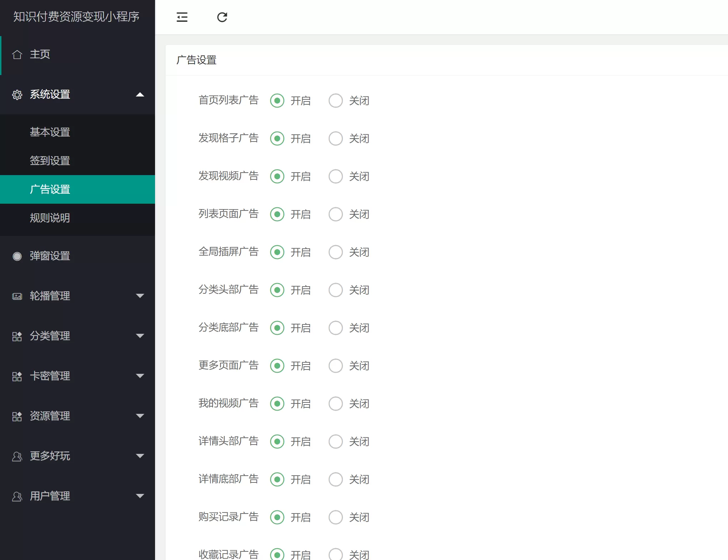Click the user icon beside 用户管理
Screen dimensions: 728x560
17,496
